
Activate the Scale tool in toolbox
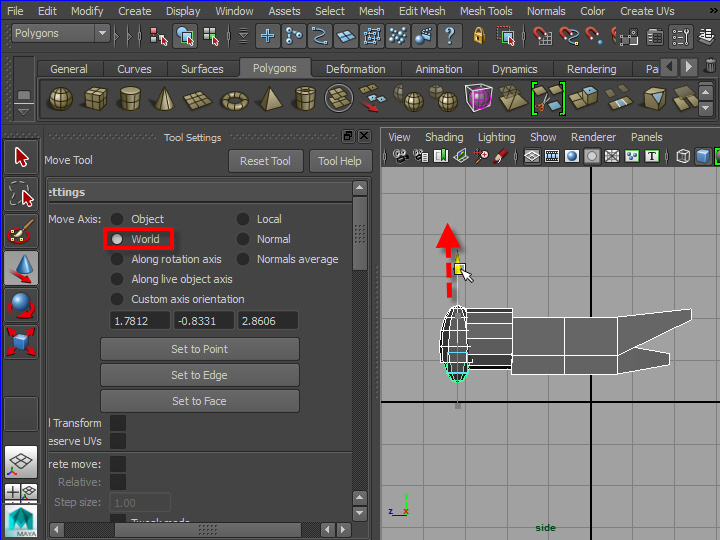[21, 342]
